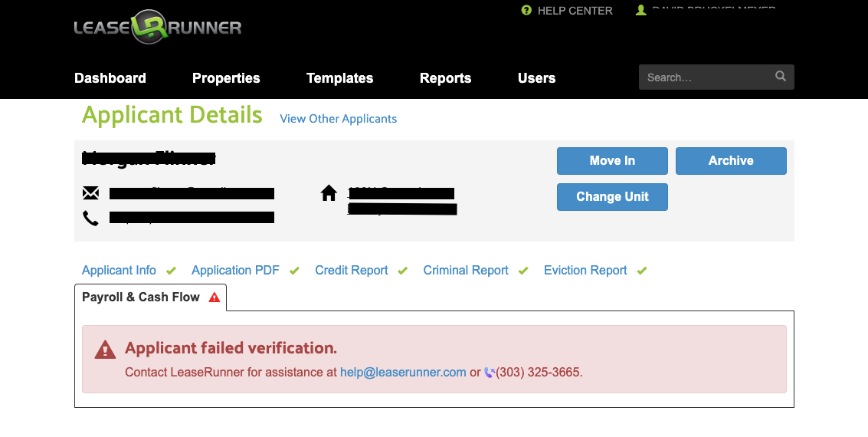The width and height of the screenshot is (868, 437).
Task: Click the Help Center question mark icon
Action: tap(526, 11)
